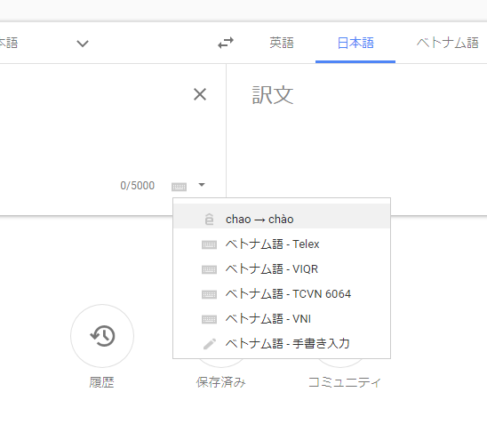Select 英語 target language tab
Viewport: 487px width, 448px height.
(x=282, y=43)
